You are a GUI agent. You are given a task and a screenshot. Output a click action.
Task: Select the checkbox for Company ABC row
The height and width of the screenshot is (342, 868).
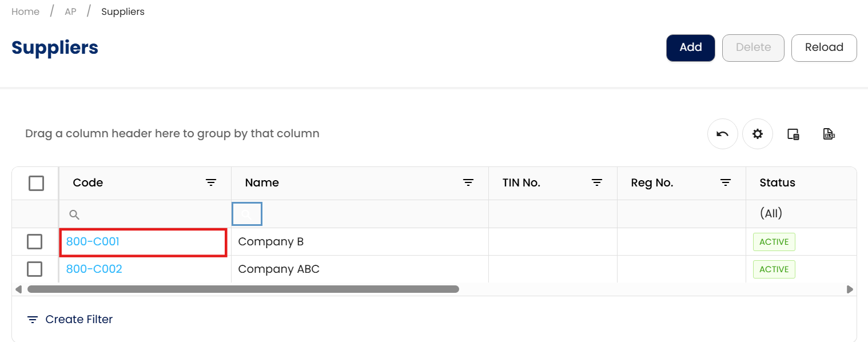click(x=35, y=269)
